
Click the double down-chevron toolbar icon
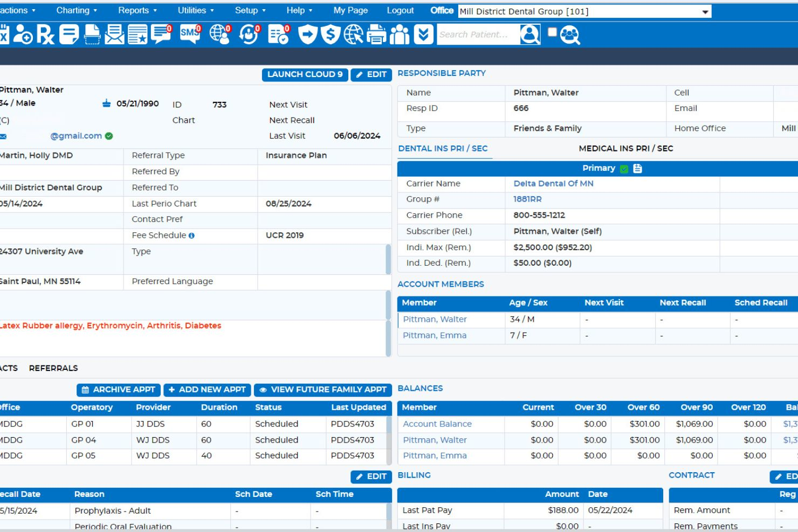pos(424,35)
